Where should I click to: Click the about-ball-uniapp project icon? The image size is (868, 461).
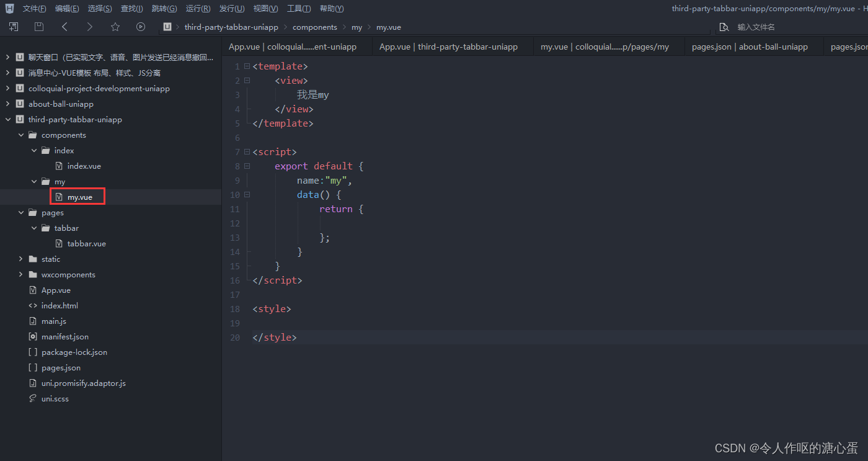[x=20, y=104]
